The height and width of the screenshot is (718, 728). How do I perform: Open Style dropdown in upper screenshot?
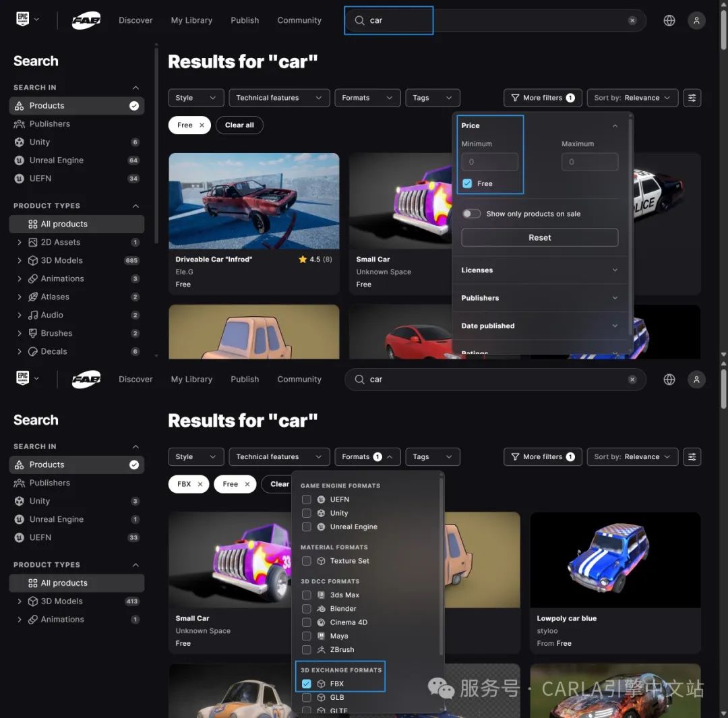pos(196,98)
